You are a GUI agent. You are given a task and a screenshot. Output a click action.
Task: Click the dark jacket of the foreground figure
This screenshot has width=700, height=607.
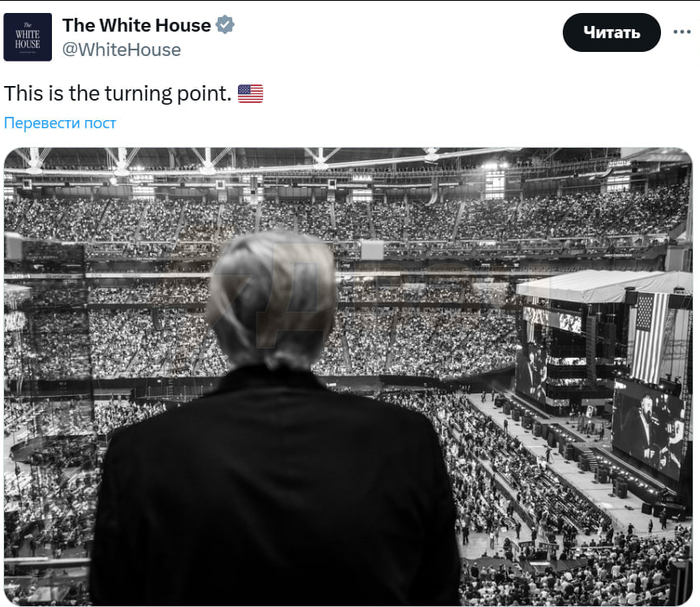(275, 487)
